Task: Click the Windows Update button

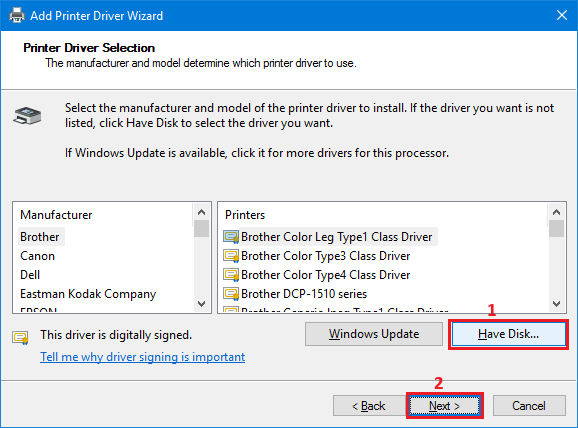Action: 374,334
